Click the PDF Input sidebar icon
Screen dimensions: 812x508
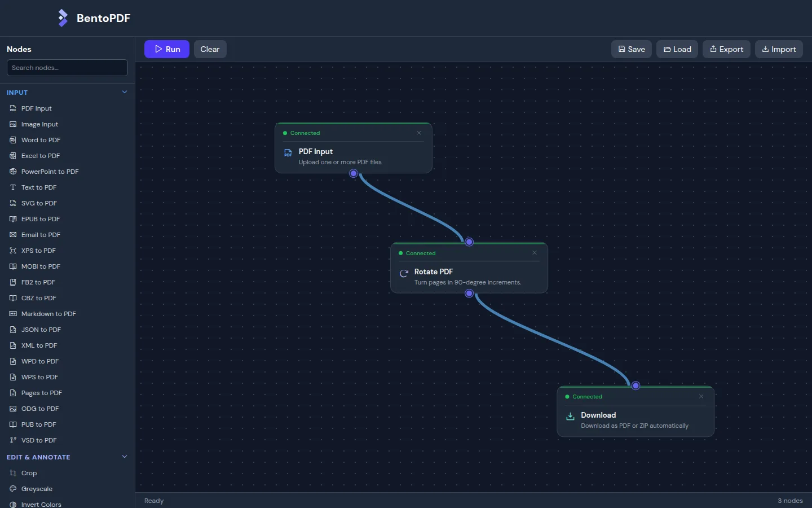click(13, 108)
